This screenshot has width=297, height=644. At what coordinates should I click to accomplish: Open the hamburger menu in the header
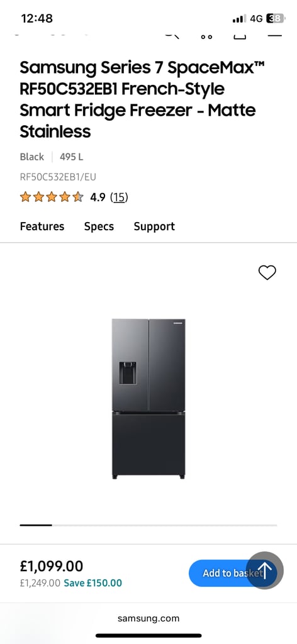pyautogui.click(x=275, y=35)
